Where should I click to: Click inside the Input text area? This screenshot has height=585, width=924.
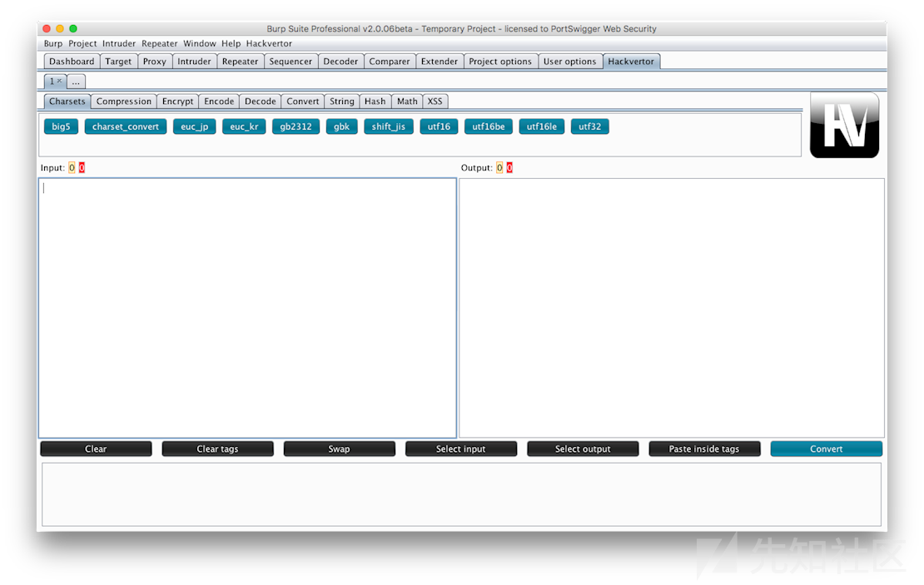click(247, 308)
